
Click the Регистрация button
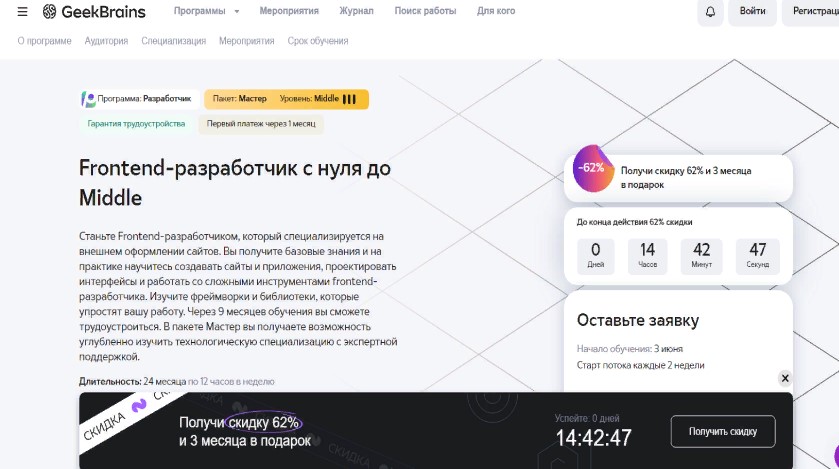[x=813, y=11]
